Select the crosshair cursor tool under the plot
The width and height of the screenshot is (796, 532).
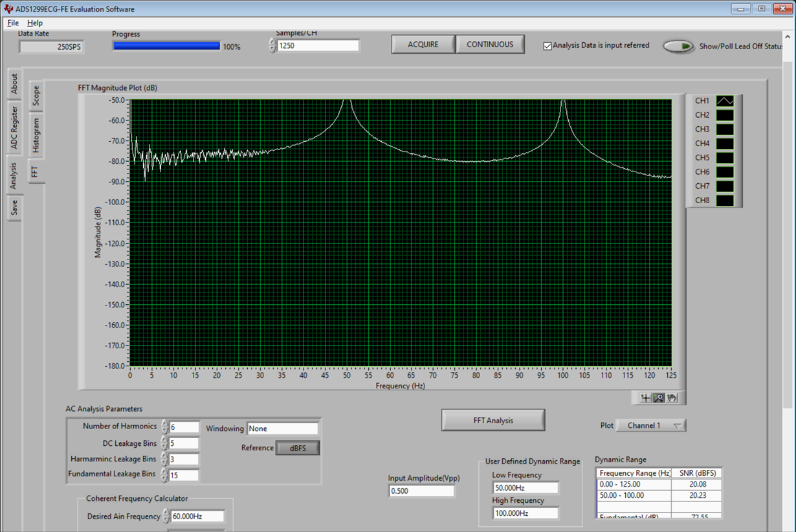(645, 398)
